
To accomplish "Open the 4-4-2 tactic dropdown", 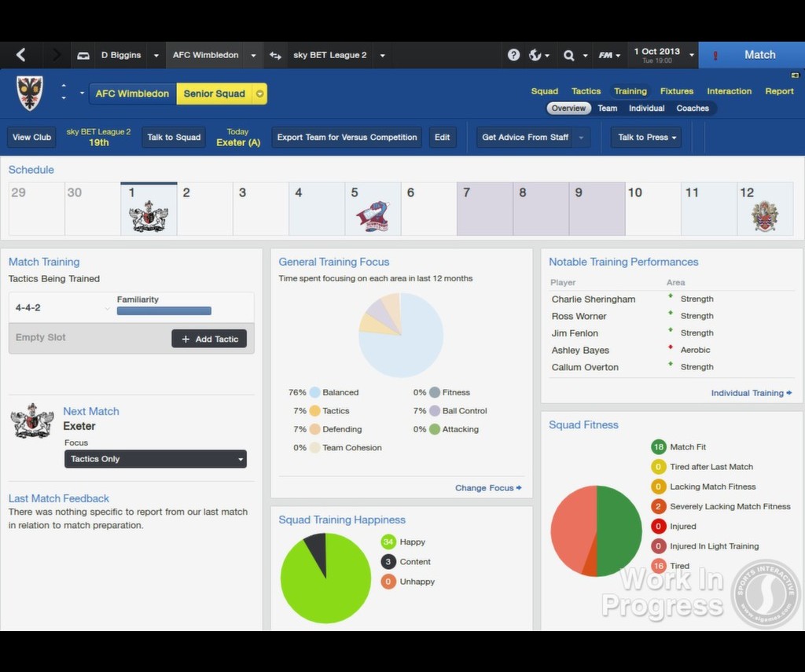I will coord(107,308).
